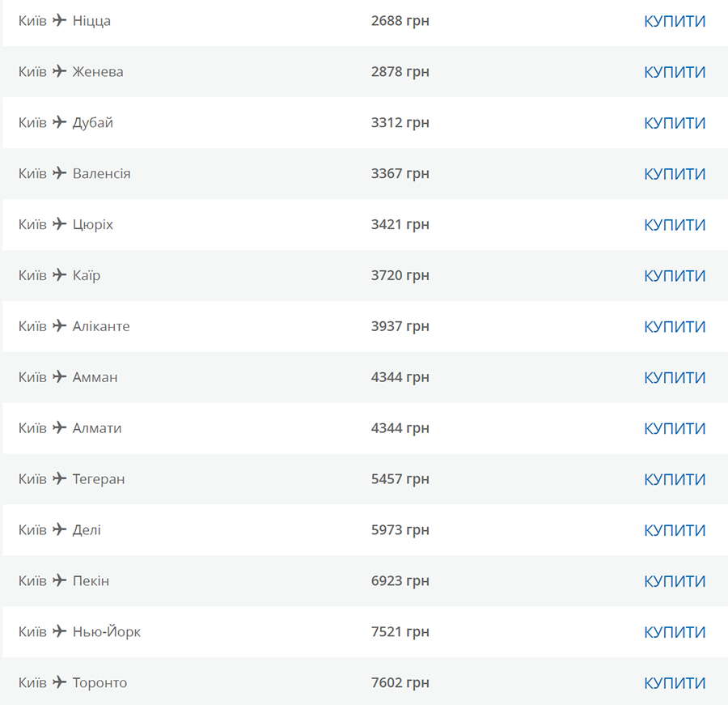Viewport: 728px width, 705px height.
Task: Click the airplane icon beside Торонто
Action: (x=59, y=682)
